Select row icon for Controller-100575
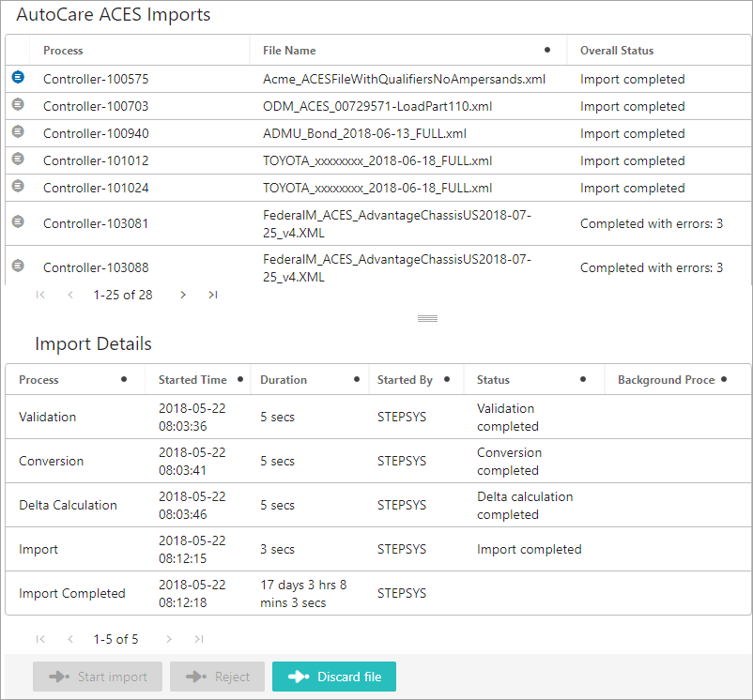The width and height of the screenshot is (753, 700). click(x=18, y=77)
